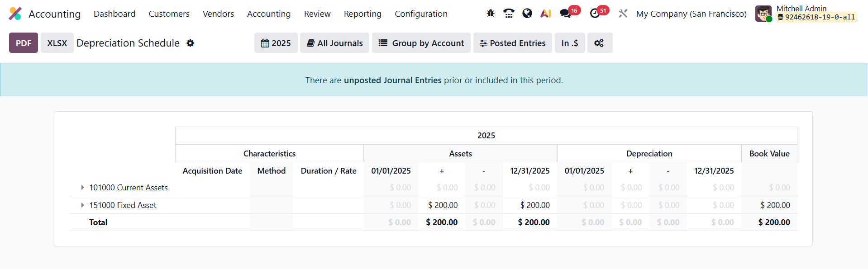Open the Reporting menu

pyautogui.click(x=362, y=14)
